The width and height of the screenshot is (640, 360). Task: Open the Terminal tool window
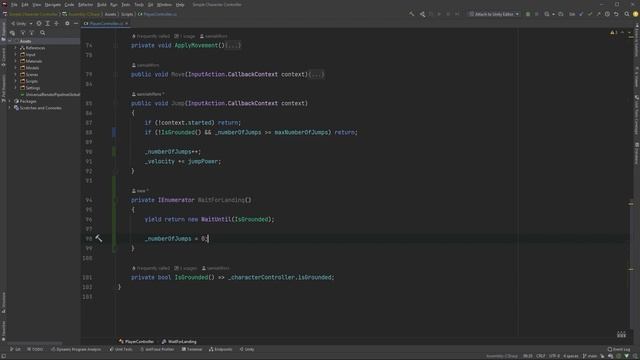[192, 349]
